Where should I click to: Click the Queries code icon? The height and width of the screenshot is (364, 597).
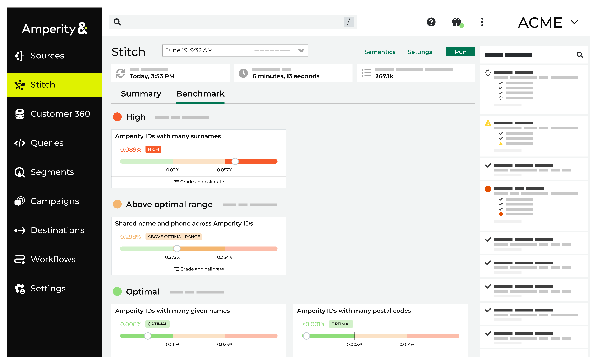coord(20,143)
